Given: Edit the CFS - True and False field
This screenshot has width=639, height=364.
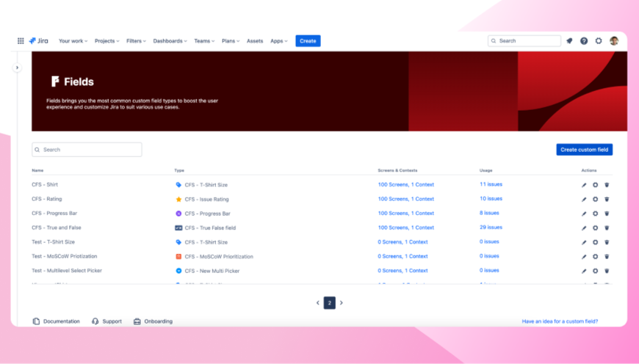Looking at the screenshot, I should click(584, 228).
